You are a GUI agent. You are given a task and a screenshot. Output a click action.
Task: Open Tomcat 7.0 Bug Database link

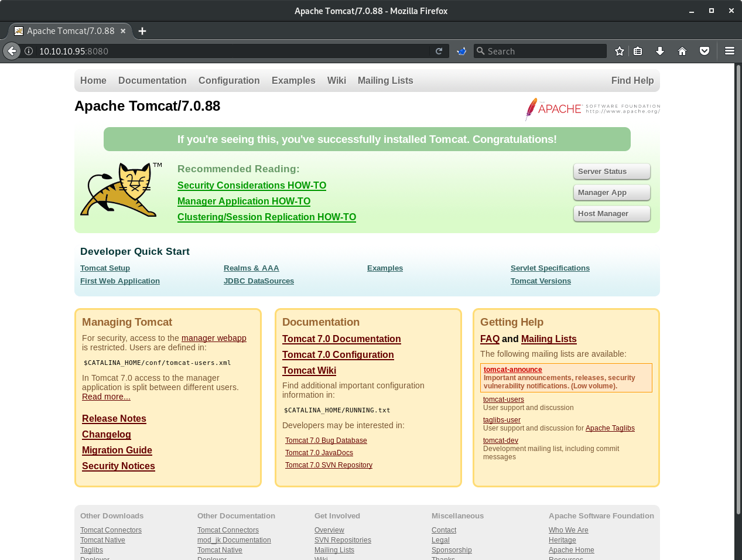[326, 441]
